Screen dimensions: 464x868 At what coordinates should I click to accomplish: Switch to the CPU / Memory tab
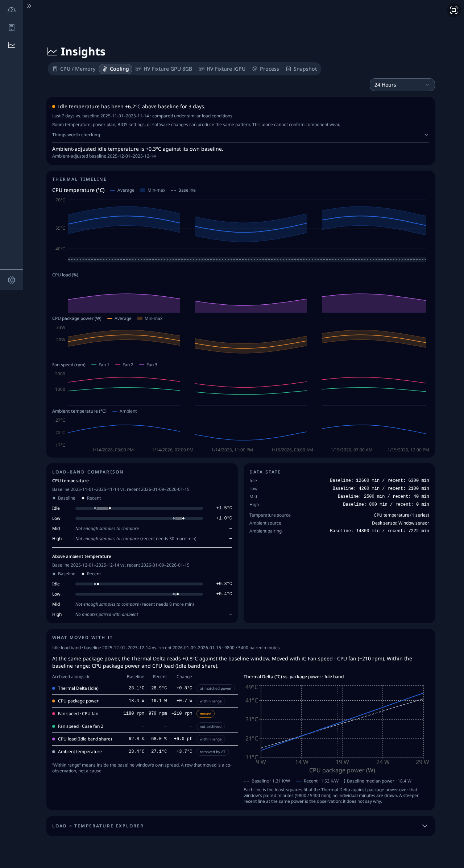(74, 69)
